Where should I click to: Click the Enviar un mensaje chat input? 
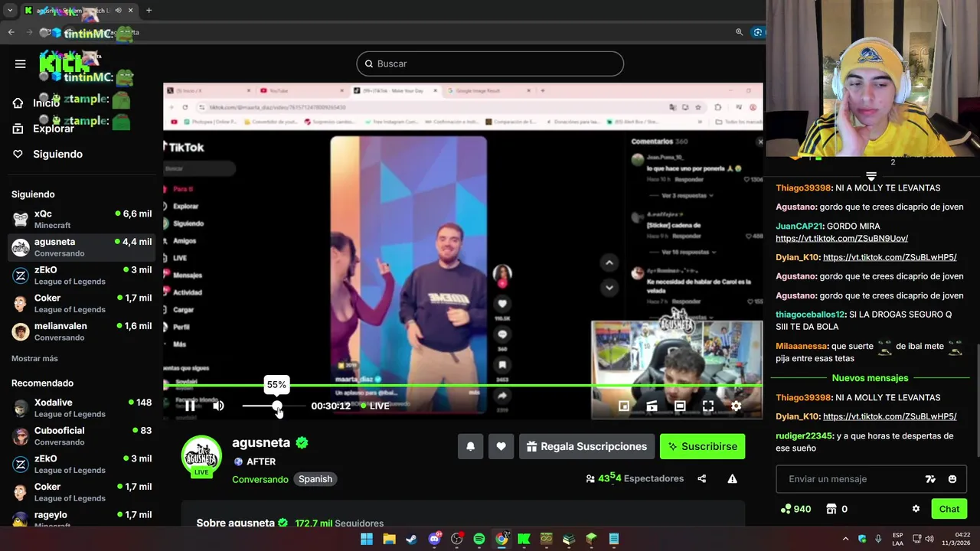coord(850,479)
